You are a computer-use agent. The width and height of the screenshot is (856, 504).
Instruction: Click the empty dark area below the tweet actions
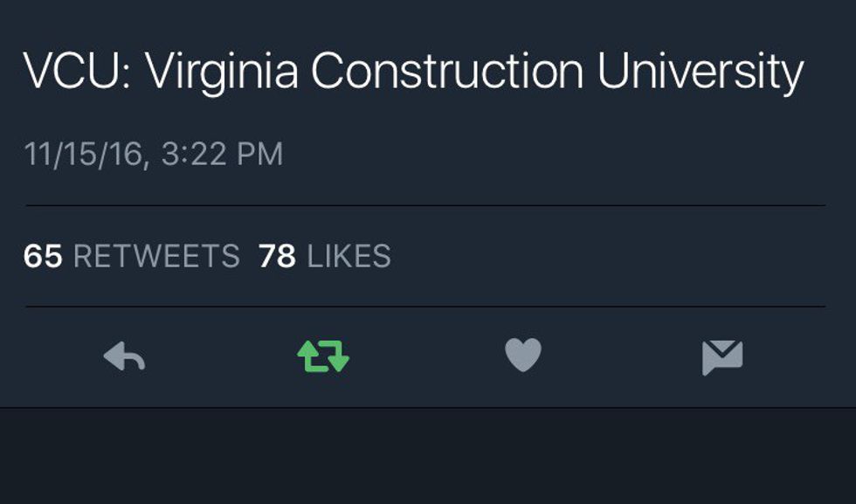coord(428,456)
